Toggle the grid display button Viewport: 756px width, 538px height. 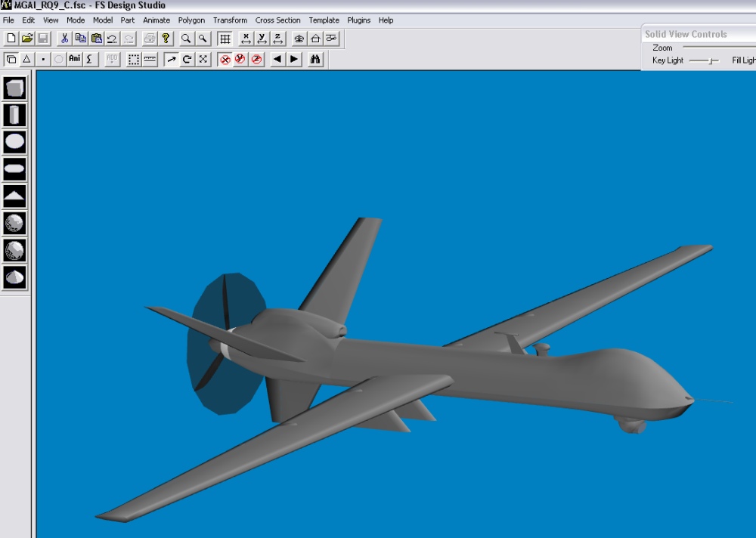click(225, 39)
